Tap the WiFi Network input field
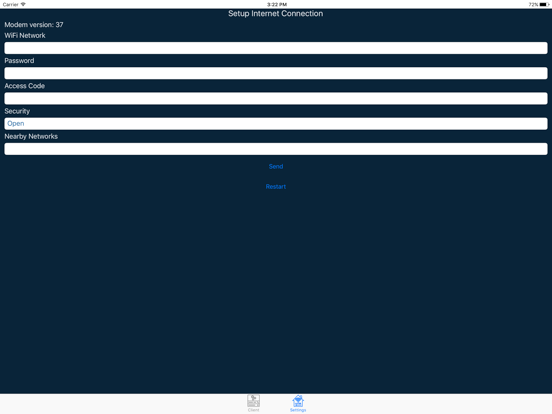Screen dimensions: 552x414 pos(276,48)
